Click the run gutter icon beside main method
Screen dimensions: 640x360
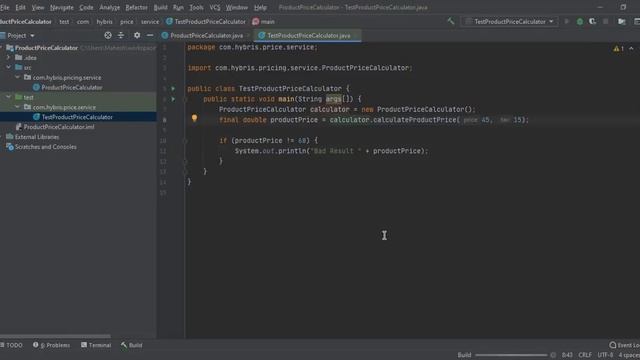click(173, 99)
